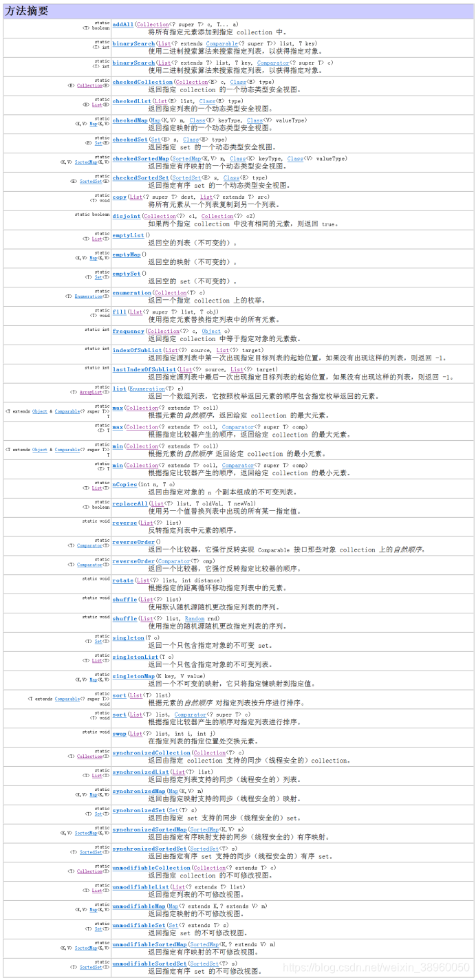
Task: Open the nCopies method link
Action: tap(125, 484)
